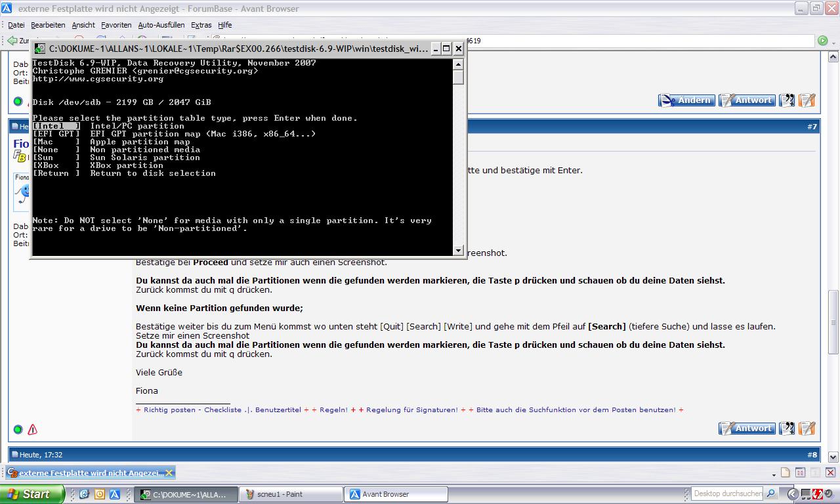This screenshot has height=504, width=840.
Task: Click the green online status icon below Fiona's post
Action: tap(18, 430)
